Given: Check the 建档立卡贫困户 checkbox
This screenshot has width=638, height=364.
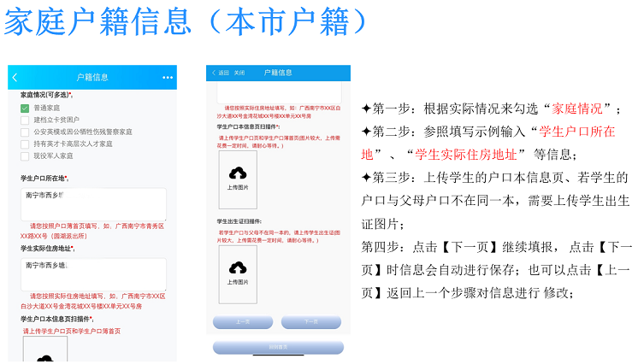Looking at the screenshot, I should pyautogui.click(x=25, y=120).
